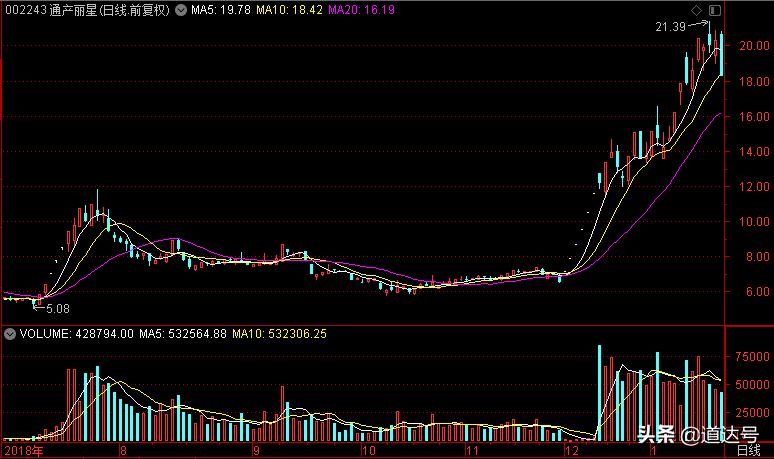Image resolution: width=774 pixels, height=459 pixels.
Task: Click the diamond marker icon at top right
Action: [696, 10]
